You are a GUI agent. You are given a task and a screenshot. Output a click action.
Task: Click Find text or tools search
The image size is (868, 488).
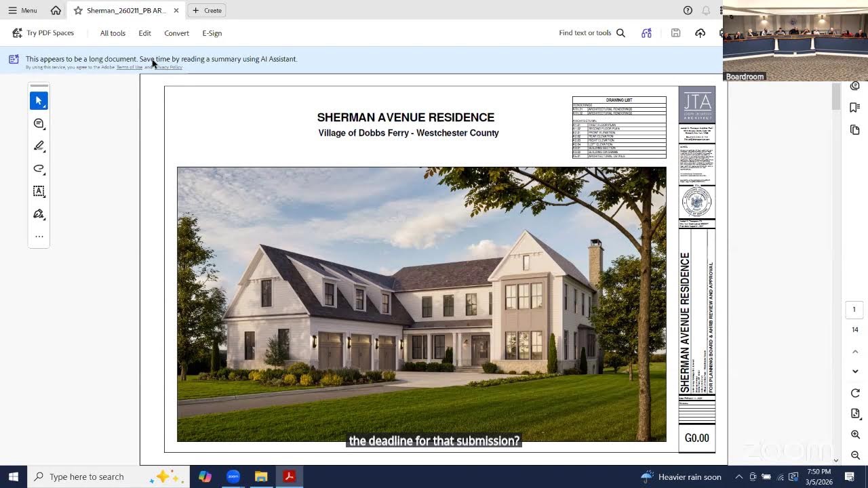click(x=592, y=33)
